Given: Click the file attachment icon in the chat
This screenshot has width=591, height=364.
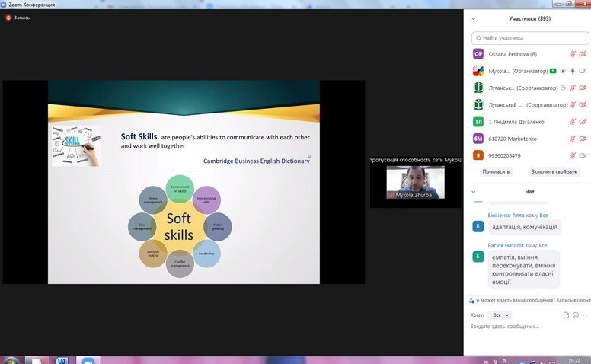Looking at the screenshot, I should pos(566,315).
